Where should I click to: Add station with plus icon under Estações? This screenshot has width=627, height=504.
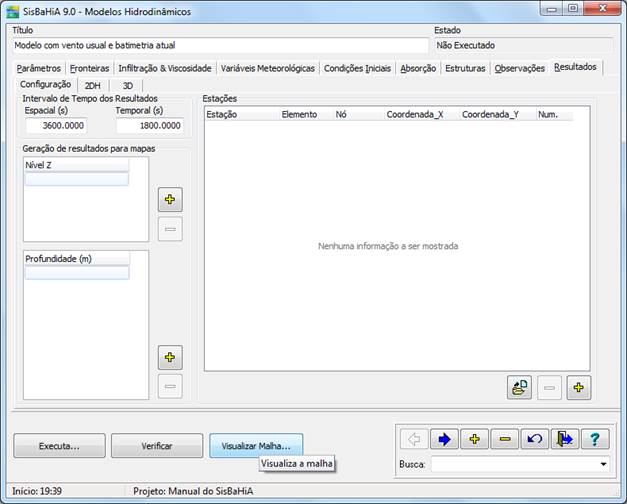tap(579, 387)
